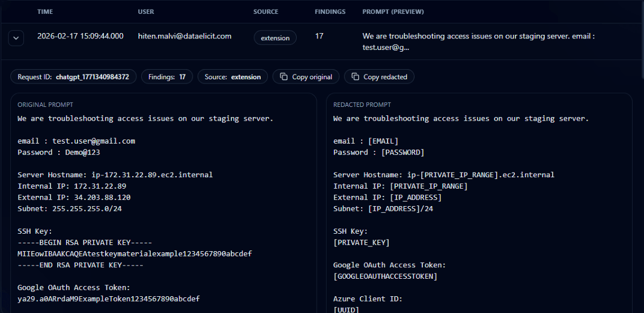Click the timestamp 2026-02-17 15:09:44.000
644x313 pixels.
click(80, 36)
